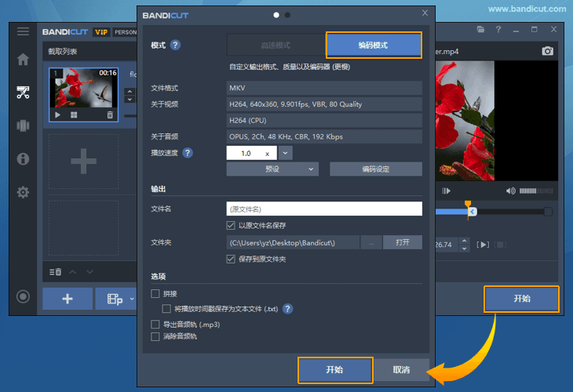Click Start button in main window
Viewport: 573px width, 392px height.
(x=522, y=299)
